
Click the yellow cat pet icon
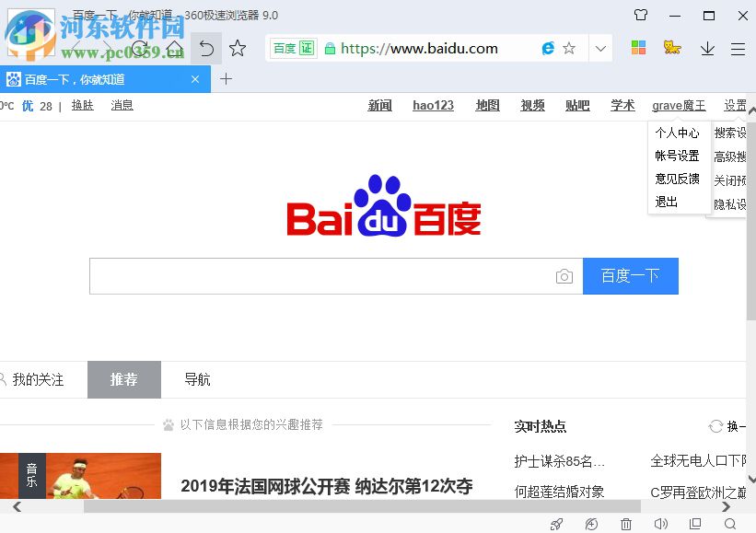(x=672, y=48)
